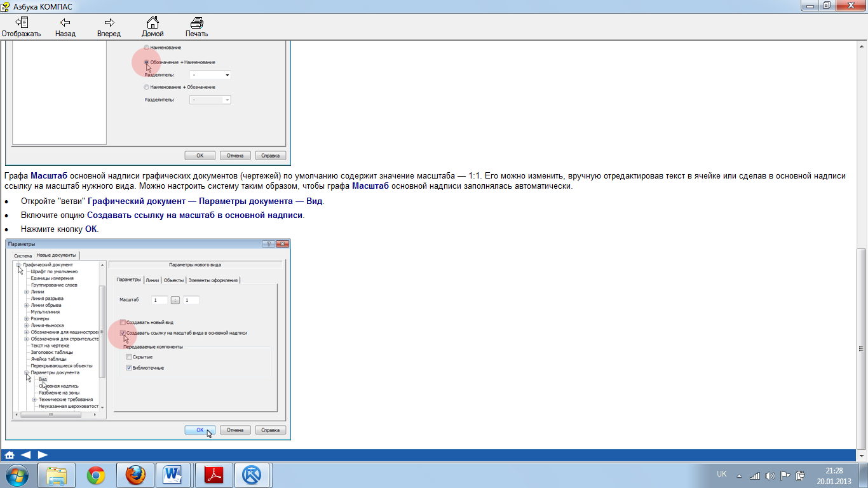868x488 pixels.
Task: Open the Action Center flag icon
Action: point(785,475)
